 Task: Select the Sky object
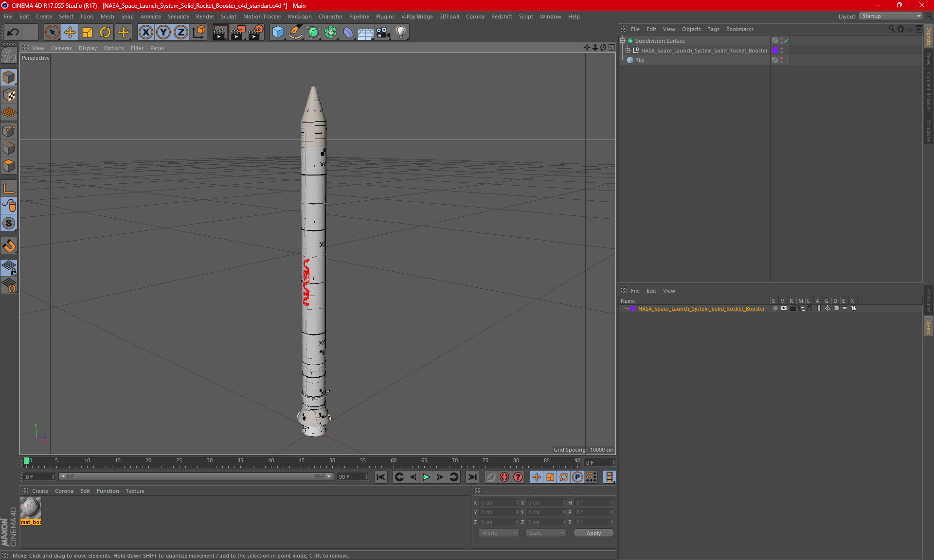640,60
